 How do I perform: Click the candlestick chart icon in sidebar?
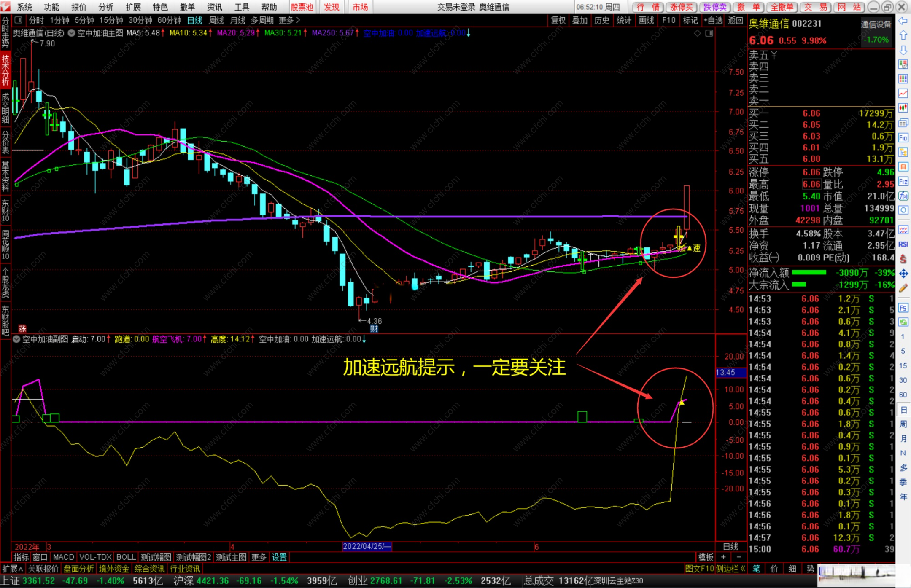pos(903,108)
